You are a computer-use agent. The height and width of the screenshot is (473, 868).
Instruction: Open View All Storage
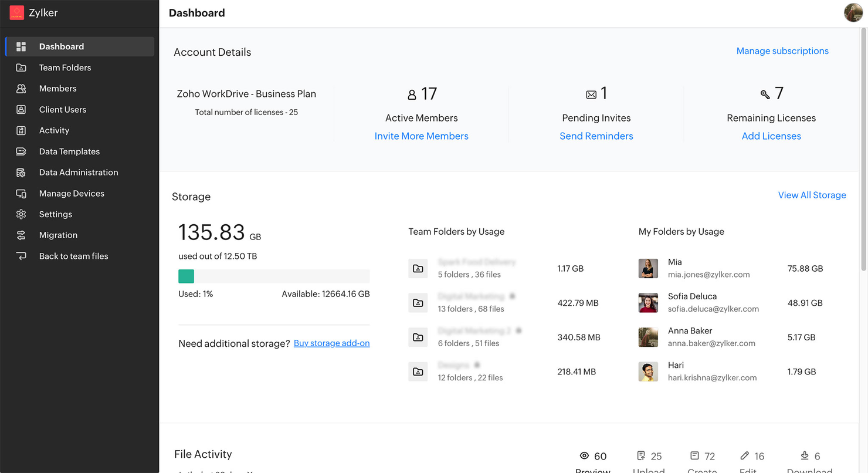tap(812, 195)
